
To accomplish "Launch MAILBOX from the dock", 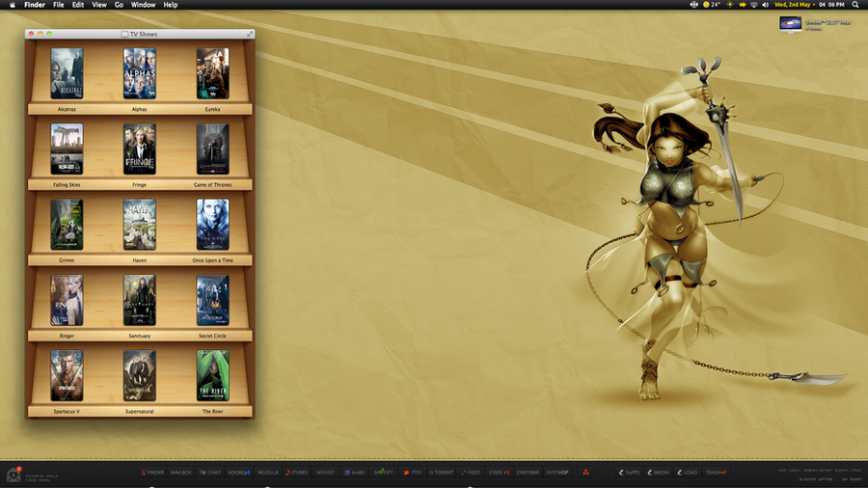I will point(180,473).
